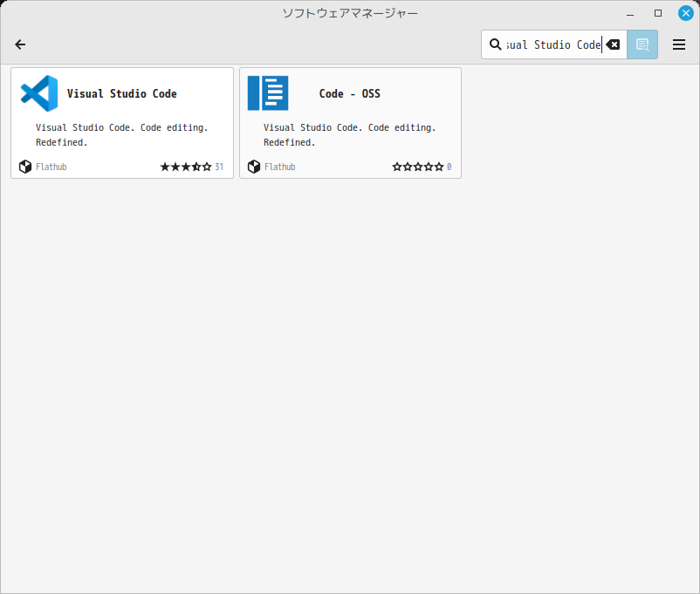700x594 pixels.
Task: Toggle search in package descriptions button
Action: [x=642, y=44]
